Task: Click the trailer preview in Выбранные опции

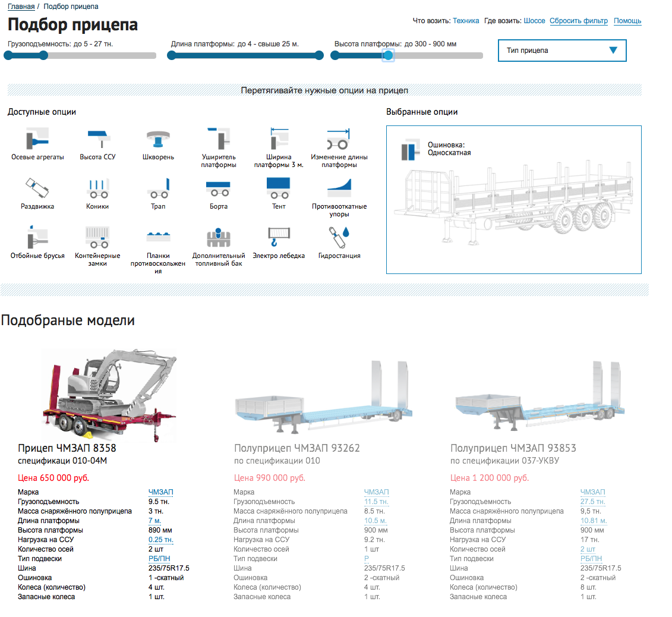Action: [513, 202]
